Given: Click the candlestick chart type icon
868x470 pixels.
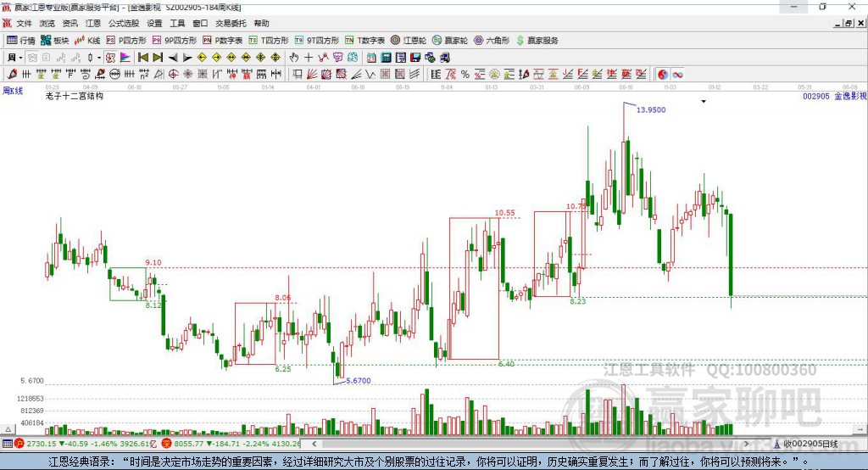Looking at the screenshot, I should click(x=91, y=58).
